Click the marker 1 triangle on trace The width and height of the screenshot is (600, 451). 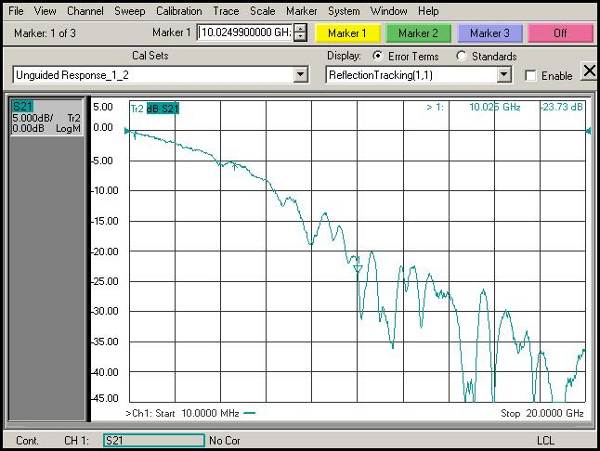(357, 267)
